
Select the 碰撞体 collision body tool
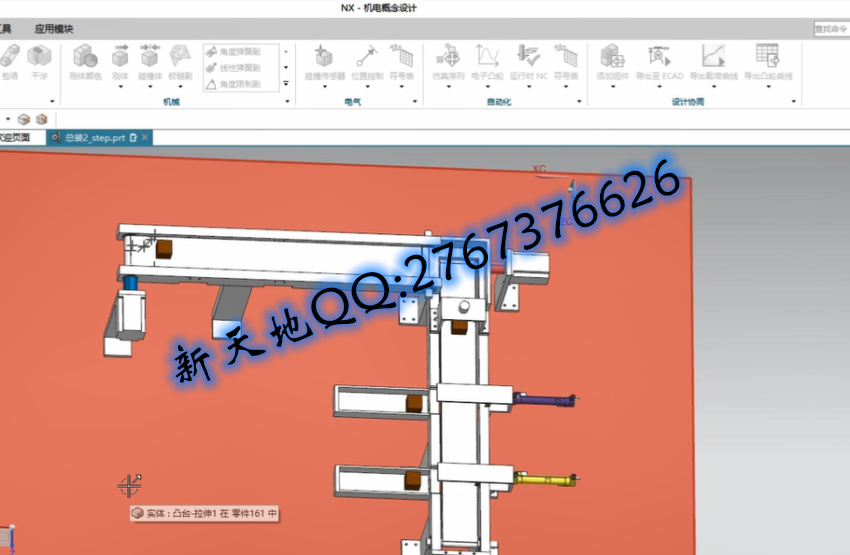tap(150, 58)
